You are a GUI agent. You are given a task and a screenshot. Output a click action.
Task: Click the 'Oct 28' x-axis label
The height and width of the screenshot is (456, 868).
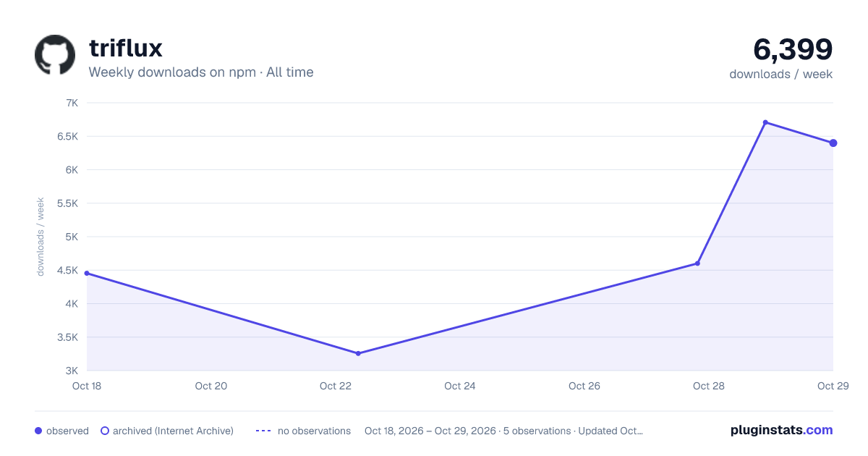point(709,386)
